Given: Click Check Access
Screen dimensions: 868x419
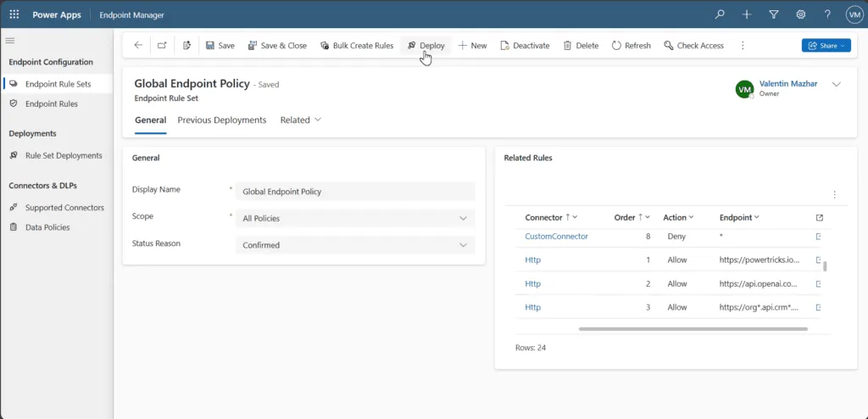Looking at the screenshot, I should [x=693, y=46].
